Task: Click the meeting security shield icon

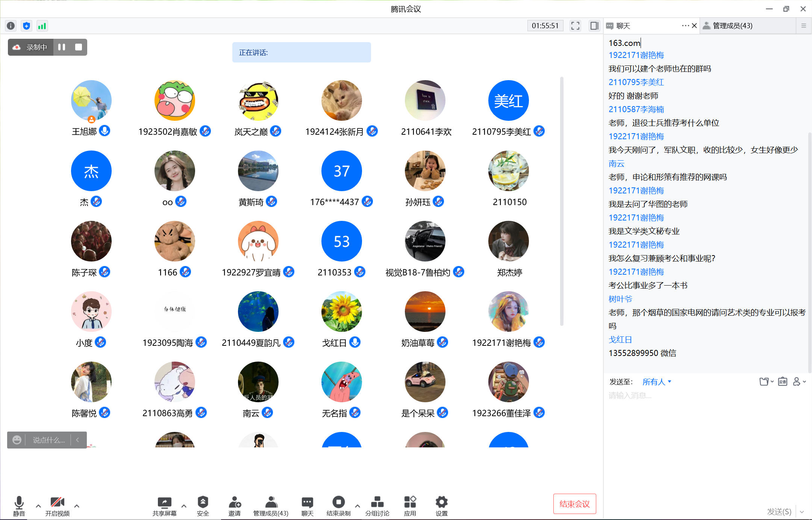Action: 26,26
